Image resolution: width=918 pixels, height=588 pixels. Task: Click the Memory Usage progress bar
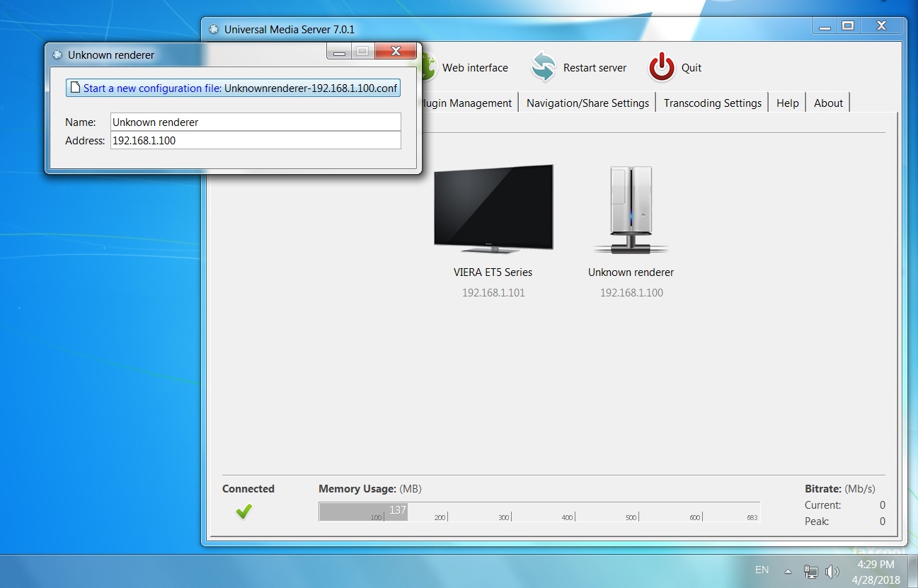539,512
